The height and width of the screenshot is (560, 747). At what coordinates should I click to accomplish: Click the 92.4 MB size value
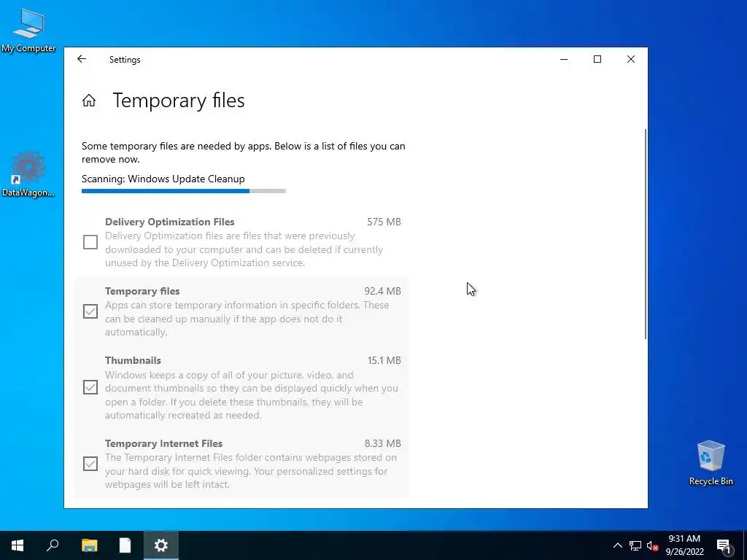(x=382, y=291)
